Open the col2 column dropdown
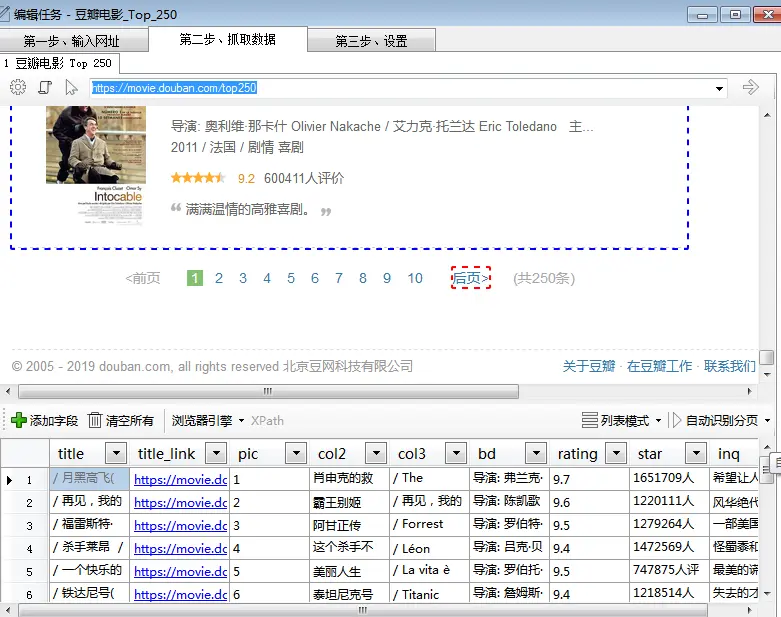This screenshot has height=617, width=781. coord(376,453)
